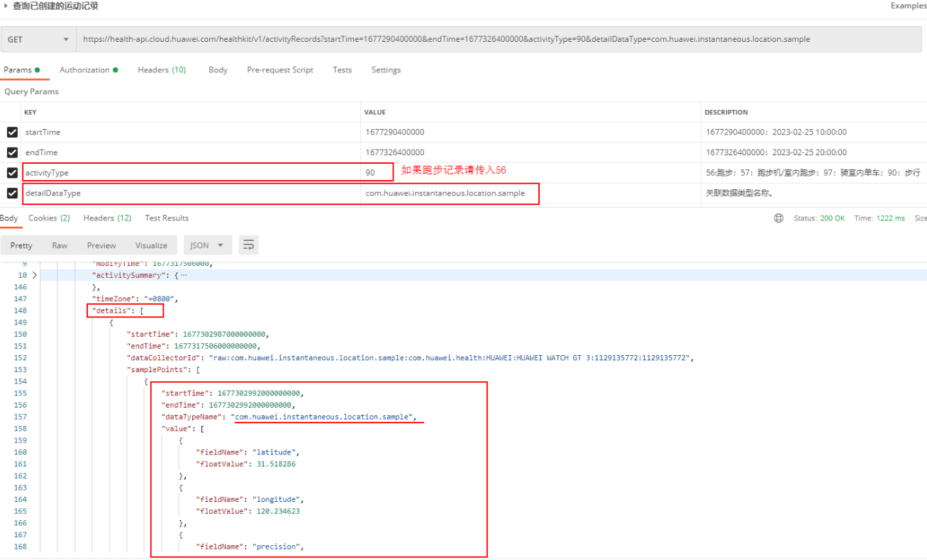Uncheck the startTime parameter checkbox
This screenshot has width=927, height=560.
(x=12, y=132)
